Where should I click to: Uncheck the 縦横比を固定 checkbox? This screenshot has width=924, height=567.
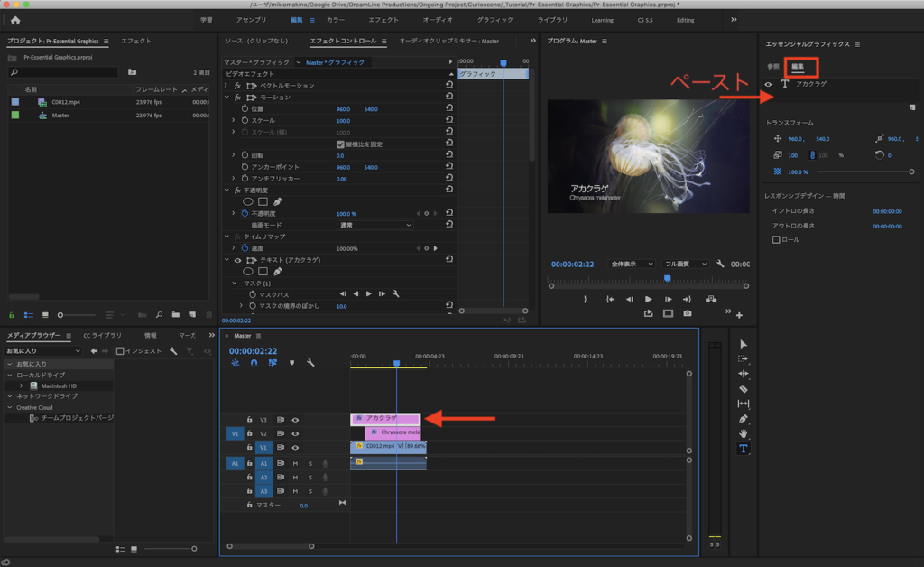pyautogui.click(x=340, y=144)
